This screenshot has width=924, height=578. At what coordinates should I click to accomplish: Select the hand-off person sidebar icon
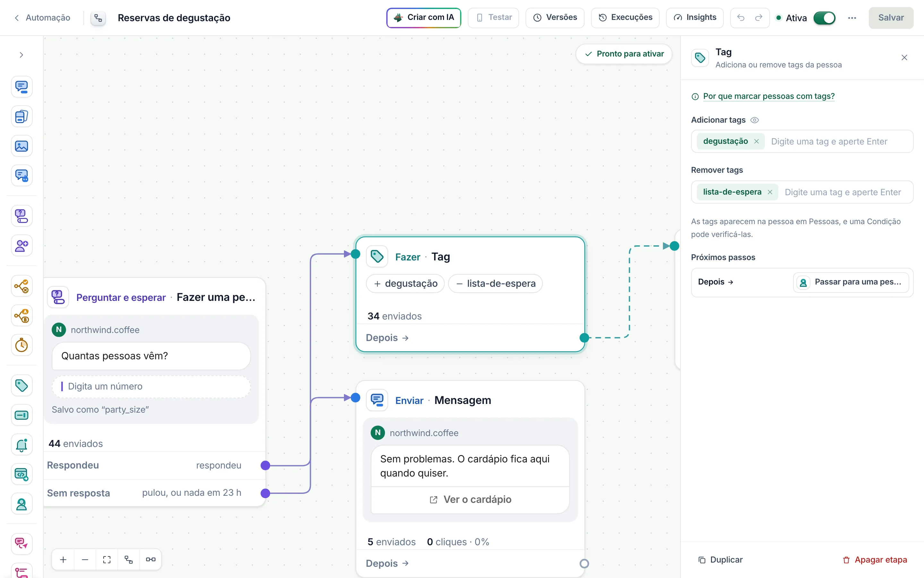[21, 504]
